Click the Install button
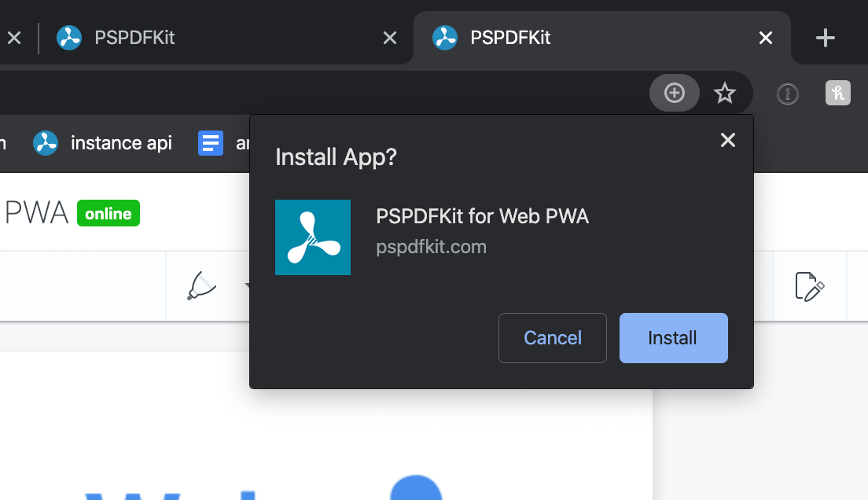 click(x=673, y=337)
